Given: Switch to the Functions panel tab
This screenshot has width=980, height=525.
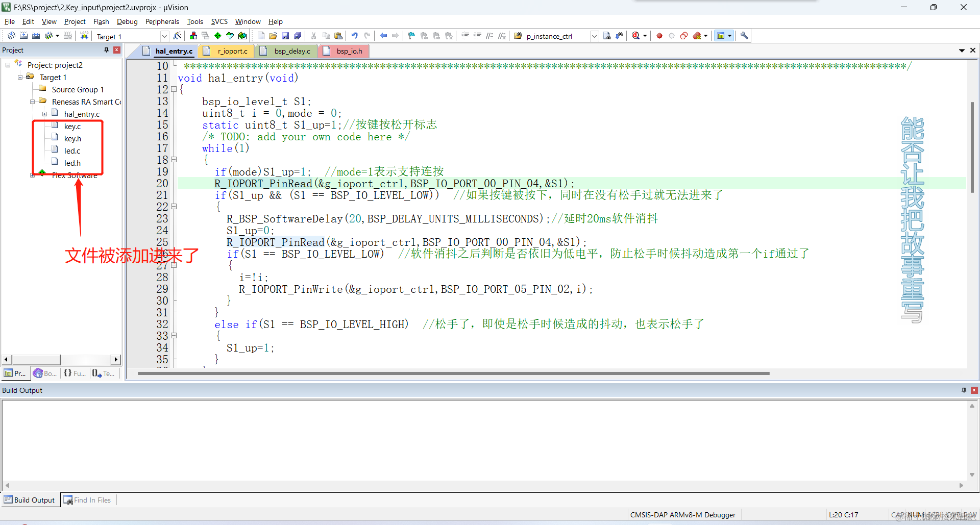Looking at the screenshot, I should (x=75, y=373).
